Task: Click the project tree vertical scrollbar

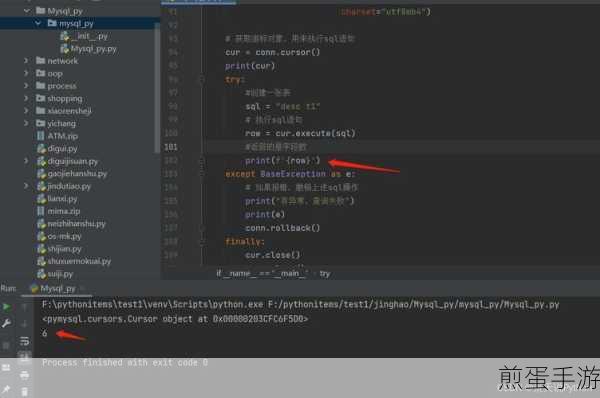Action: click(157, 88)
